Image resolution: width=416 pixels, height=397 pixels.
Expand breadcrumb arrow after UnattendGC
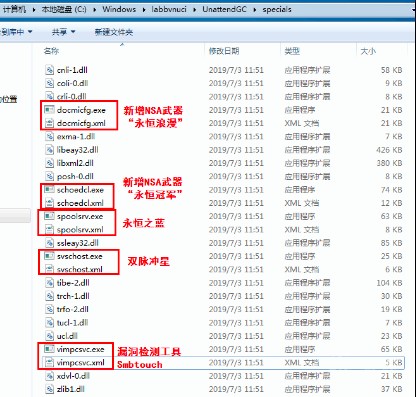[255, 9]
